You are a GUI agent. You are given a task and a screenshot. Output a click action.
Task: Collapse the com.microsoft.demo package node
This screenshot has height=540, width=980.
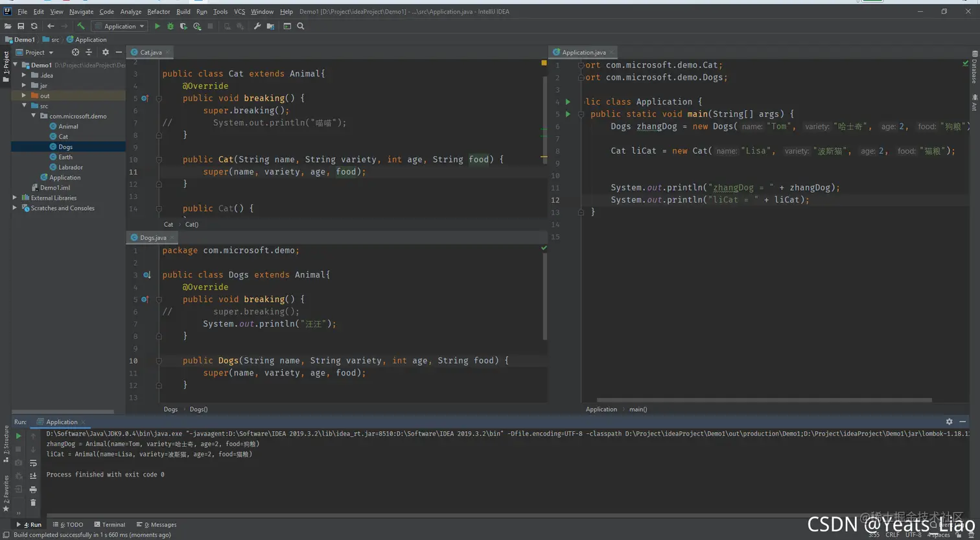[34, 116]
